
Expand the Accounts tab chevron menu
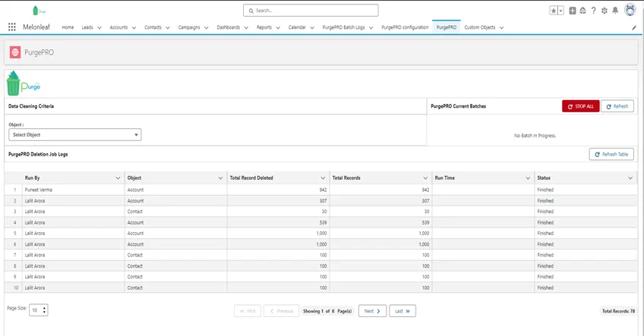coord(134,27)
